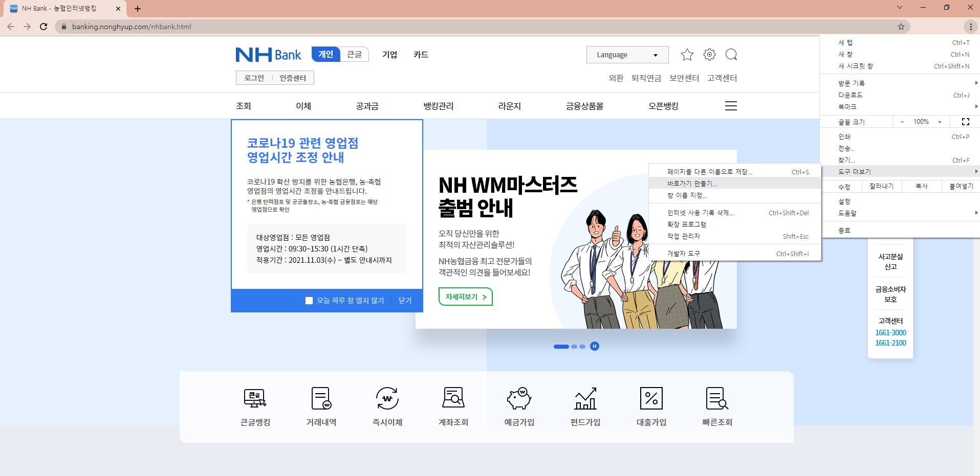Select the 개인 toggle

[326, 54]
